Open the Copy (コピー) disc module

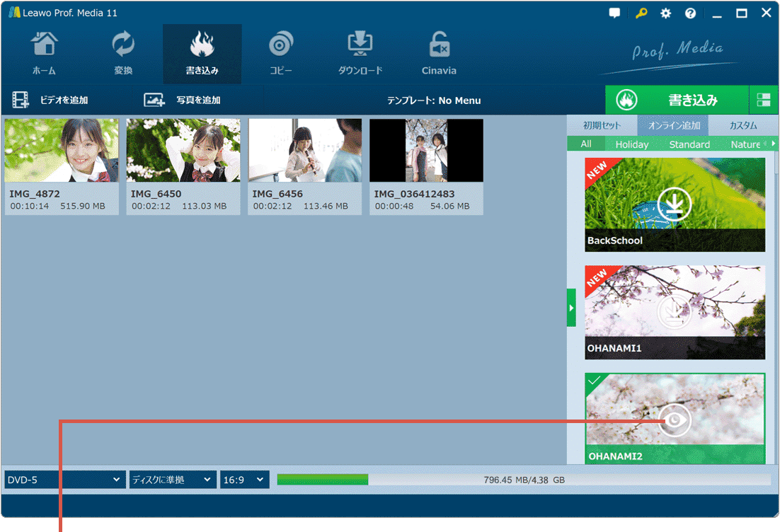281,53
